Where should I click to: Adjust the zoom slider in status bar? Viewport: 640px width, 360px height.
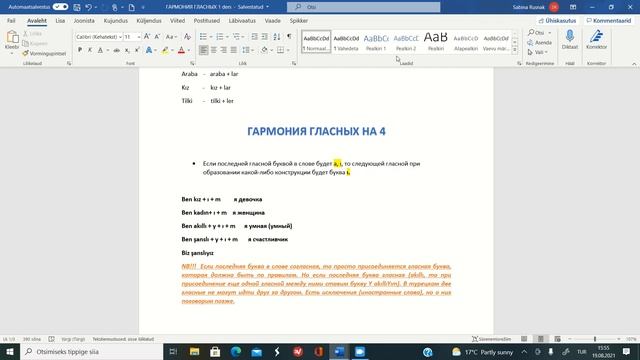click(x=595, y=339)
